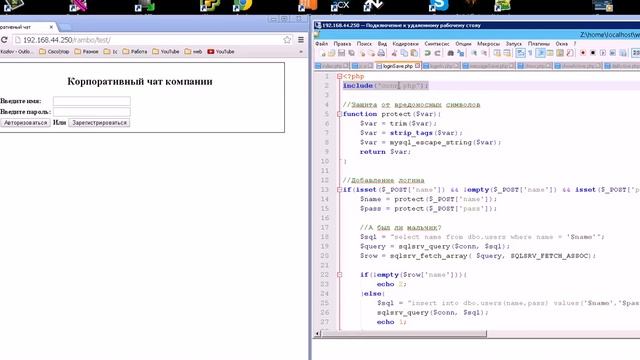Viewport: 640px width, 360px height.
Task: Toggle word wrap in toolbar
Action: pyautogui.click(x=520, y=53)
